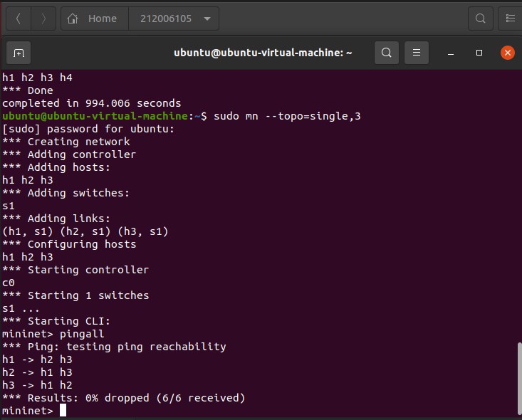The image size is (522, 420).
Task: Minimize the terminal window
Action: 451,53
